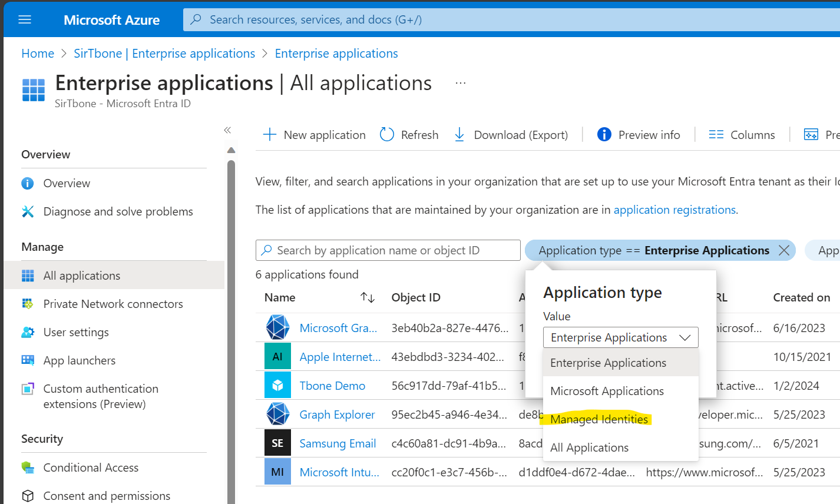Select Managed Identities application type
The width and height of the screenshot is (840, 504).
[599, 419]
